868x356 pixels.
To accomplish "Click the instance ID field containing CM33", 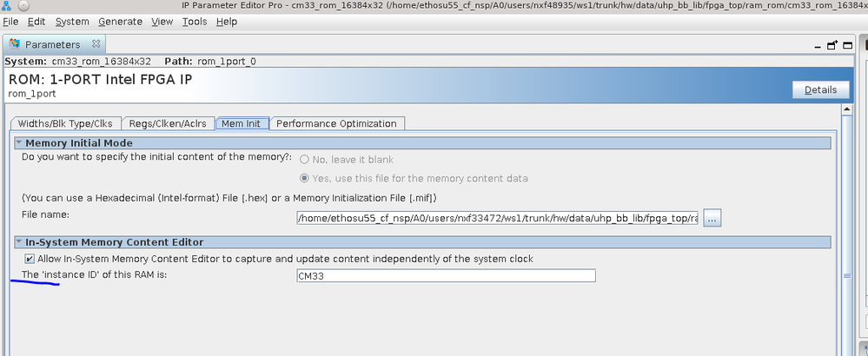I will (446, 276).
